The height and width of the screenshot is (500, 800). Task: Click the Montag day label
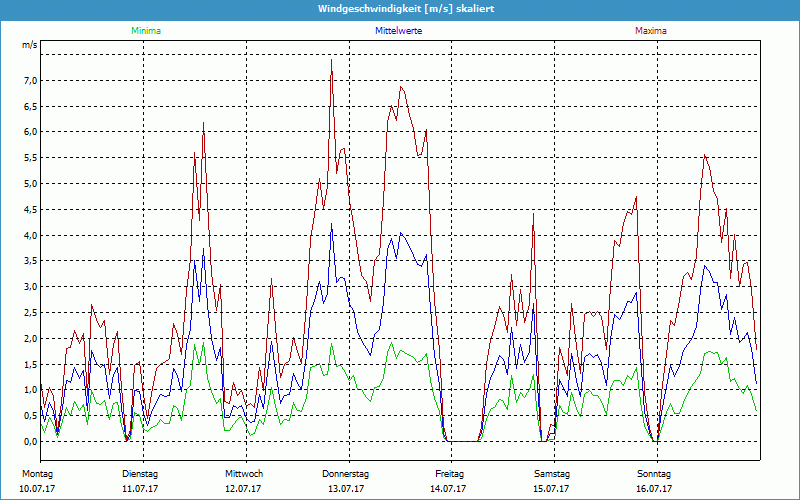(x=37, y=474)
